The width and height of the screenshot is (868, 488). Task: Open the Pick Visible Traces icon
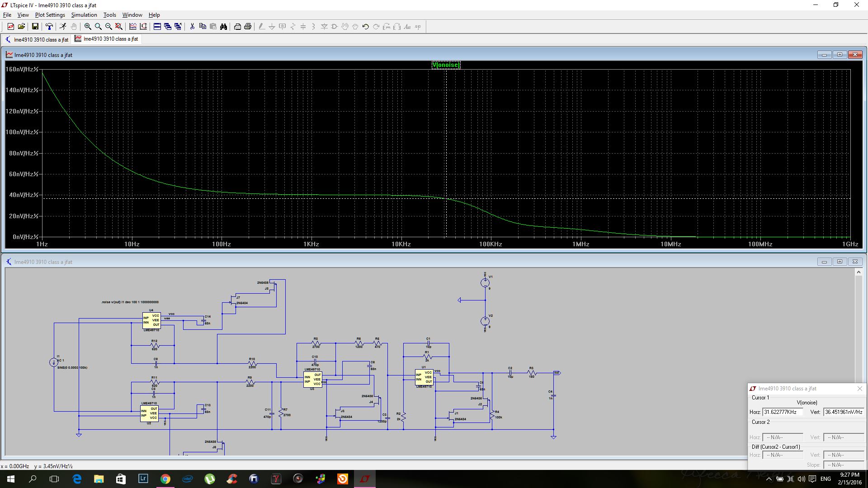click(143, 27)
